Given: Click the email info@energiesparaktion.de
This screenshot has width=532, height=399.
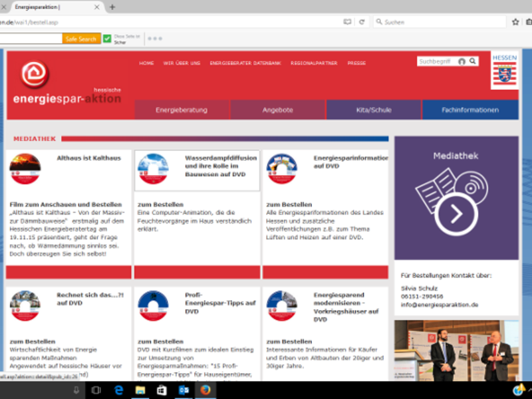Looking at the screenshot, I should [x=440, y=305].
